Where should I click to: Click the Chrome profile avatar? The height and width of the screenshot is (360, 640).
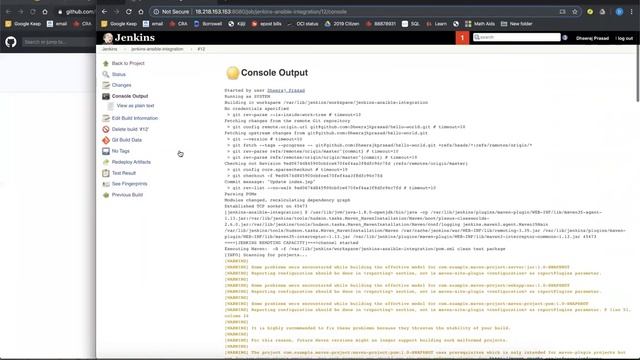point(619,12)
